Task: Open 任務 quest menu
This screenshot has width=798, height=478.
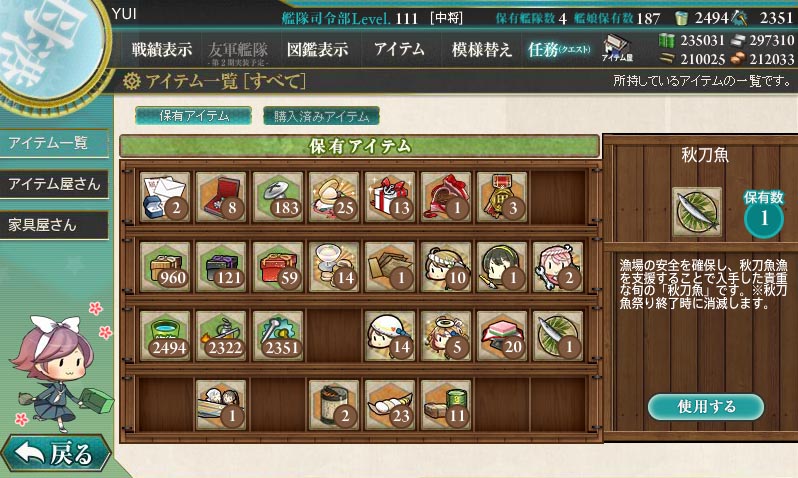Action: coord(558,50)
